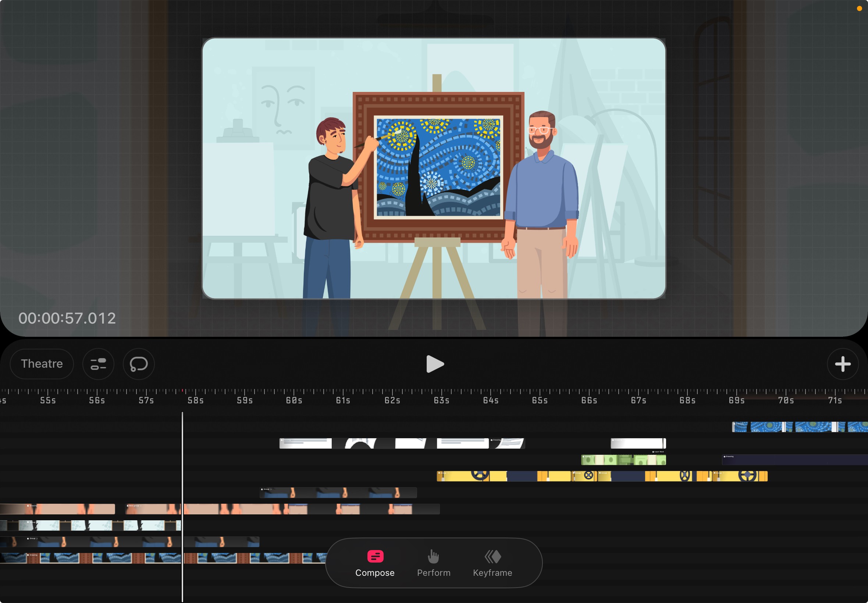Toggle the Layer Mask checkbox
The width and height of the screenshot is (868, 603).
[x=653, y=452]
